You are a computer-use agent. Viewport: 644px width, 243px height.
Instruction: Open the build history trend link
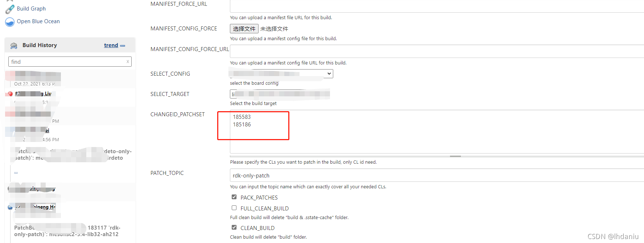click(111, 45)
